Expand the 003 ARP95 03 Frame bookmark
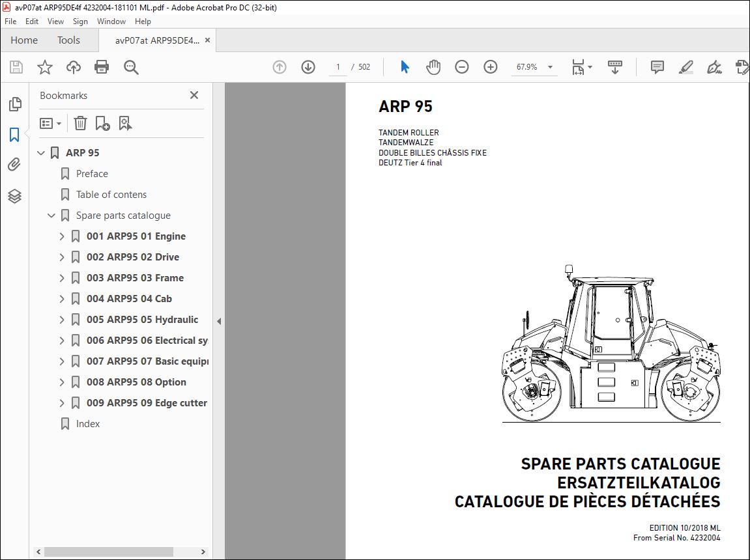Screen dimensions: 750x560 pos(62,277)
